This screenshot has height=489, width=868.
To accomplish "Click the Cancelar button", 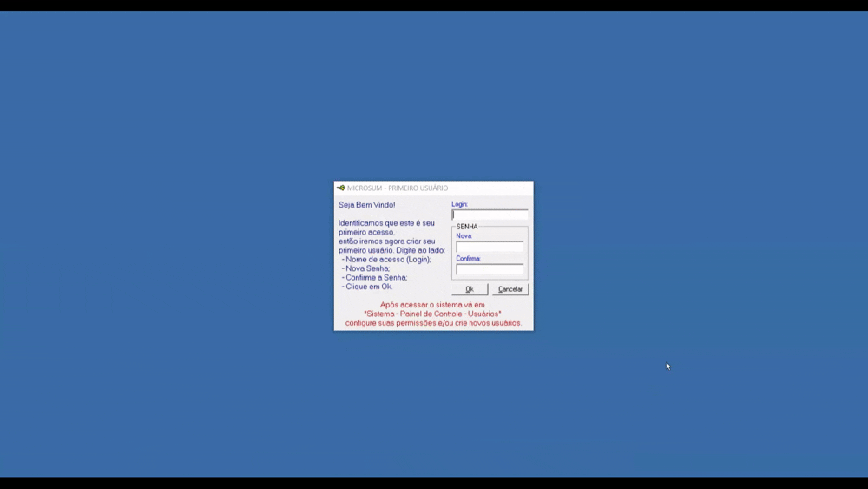I will (510, 289).
